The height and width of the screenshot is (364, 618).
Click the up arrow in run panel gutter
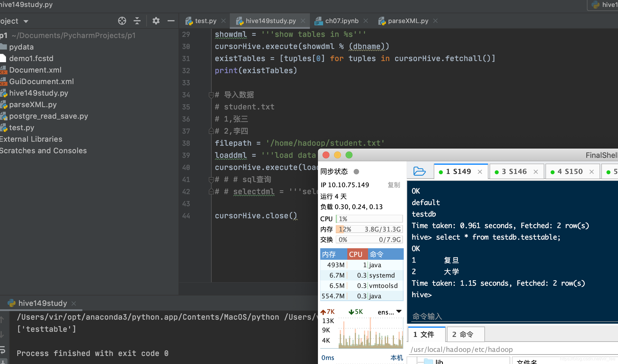tap(2, 319)
